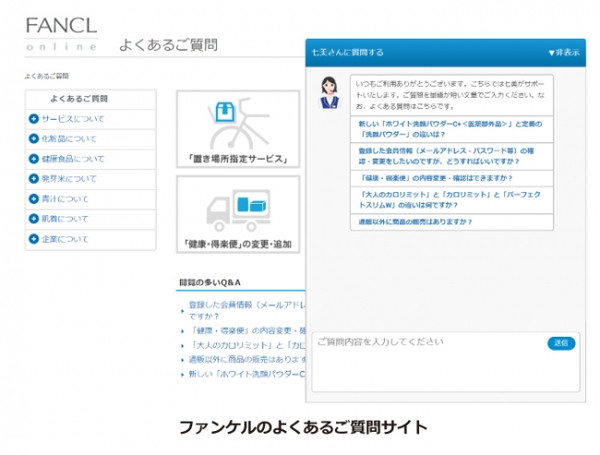
Task: Expand 発芽米について plus icon
Action: (34, 178)
